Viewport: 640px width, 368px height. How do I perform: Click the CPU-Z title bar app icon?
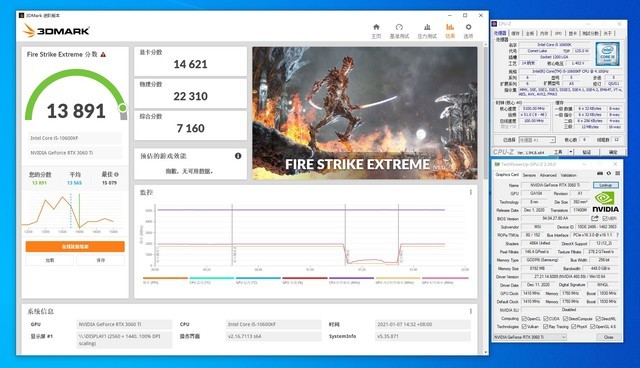[494, 24]
